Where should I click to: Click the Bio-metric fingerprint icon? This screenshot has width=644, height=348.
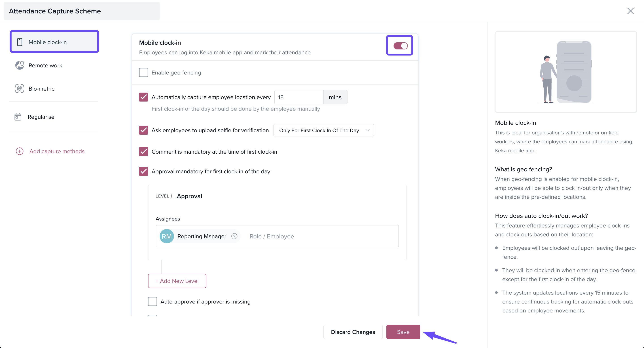coord(20,89)
